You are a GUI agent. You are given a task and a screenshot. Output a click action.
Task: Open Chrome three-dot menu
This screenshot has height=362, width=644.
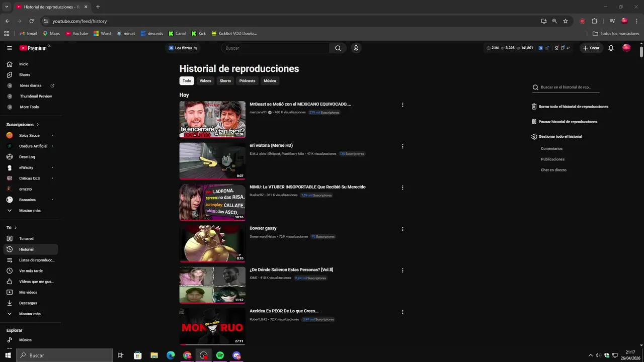(636, 21)
